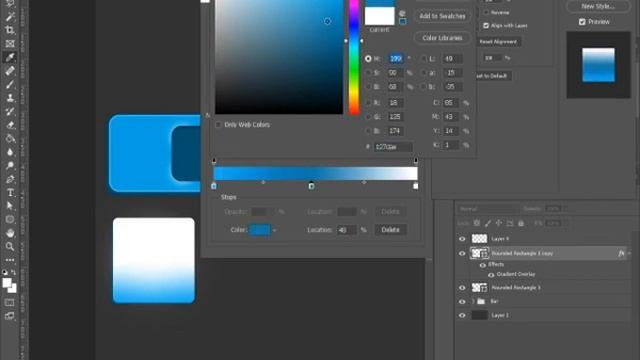Viewport: 640px width, 360px height.
Task: Click the switch foreground and background colors icon
Action: (x=14, y=272)
